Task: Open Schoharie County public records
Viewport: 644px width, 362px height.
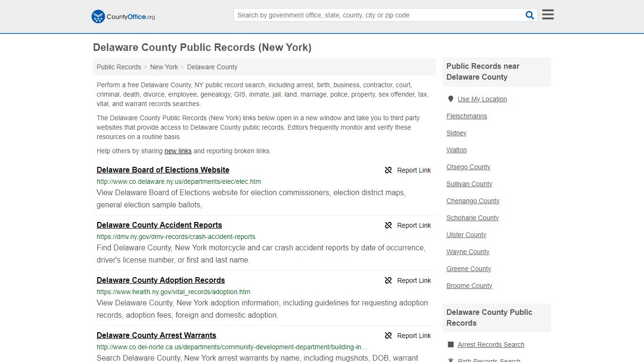Action: (x=472, y=218)
